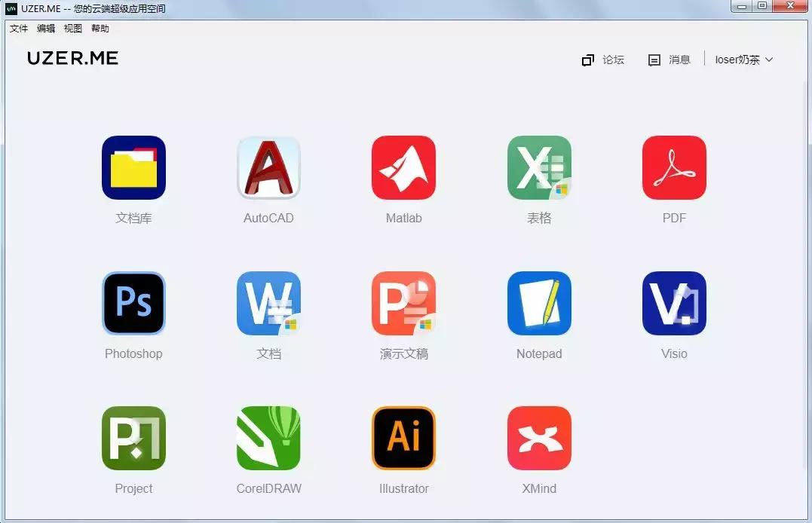This screenshot has width=812, height=523.
Task: Open the Notepad app icon
Action: point(539,303)
